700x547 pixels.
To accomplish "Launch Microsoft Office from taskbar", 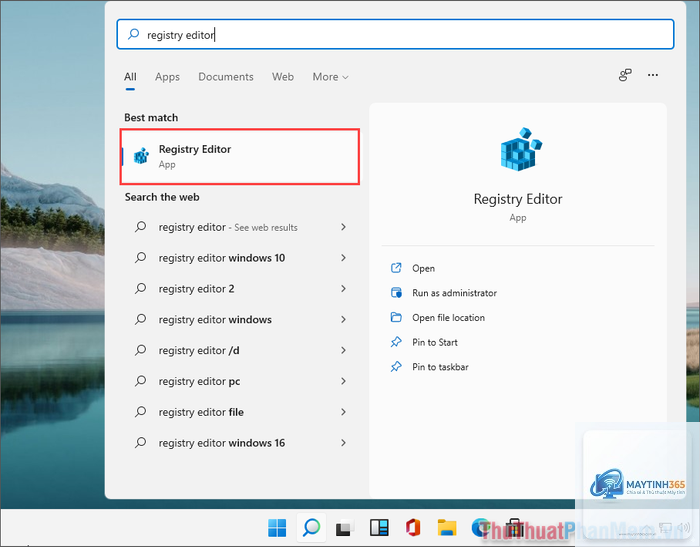I will [x=413, y=528].
